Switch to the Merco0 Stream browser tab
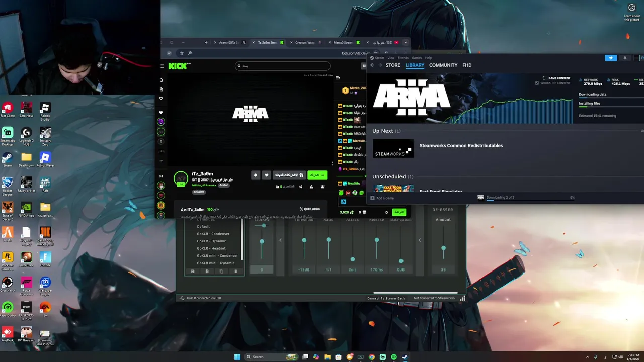This screenshot has width=644, height=362. point(344,42)
